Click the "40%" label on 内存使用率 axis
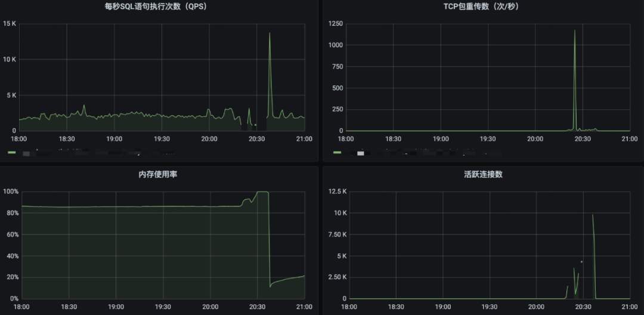This screenshot has height=315, width=644. (13, 255)
